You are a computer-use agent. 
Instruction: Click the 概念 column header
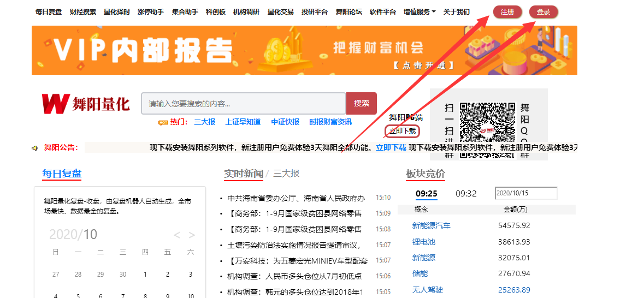421,210
